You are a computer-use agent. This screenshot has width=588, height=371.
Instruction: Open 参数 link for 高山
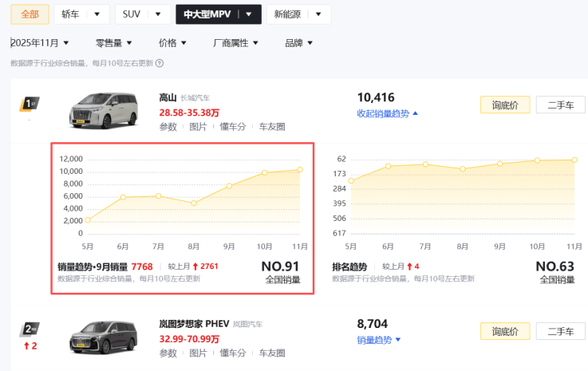168,127
